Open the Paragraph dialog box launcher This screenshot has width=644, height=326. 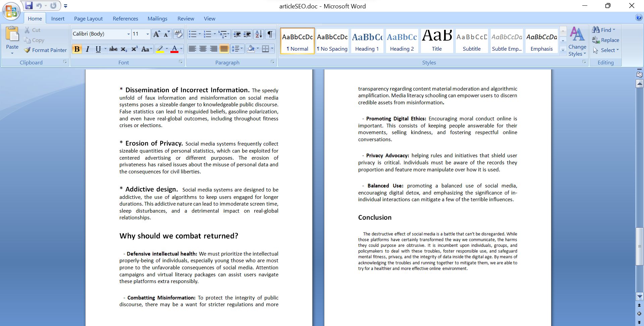pos(272,62)
